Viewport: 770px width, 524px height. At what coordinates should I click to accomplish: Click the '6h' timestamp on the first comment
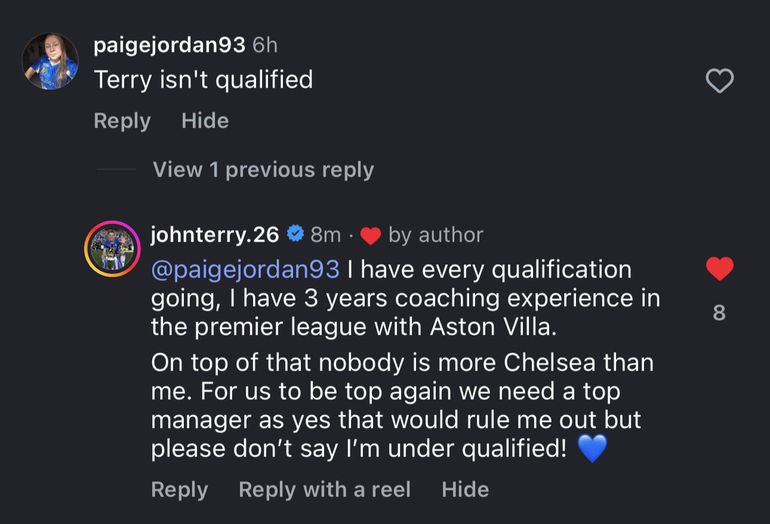[265, 45]
